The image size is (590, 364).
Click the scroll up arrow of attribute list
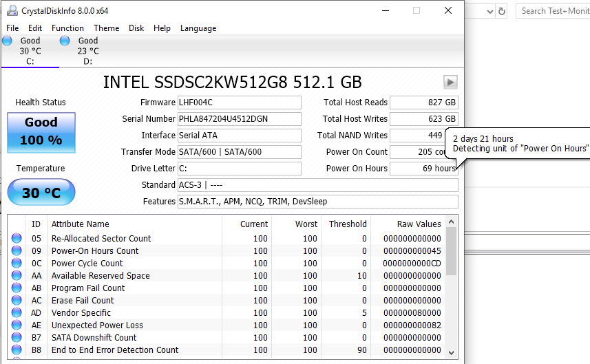[452, 222]
